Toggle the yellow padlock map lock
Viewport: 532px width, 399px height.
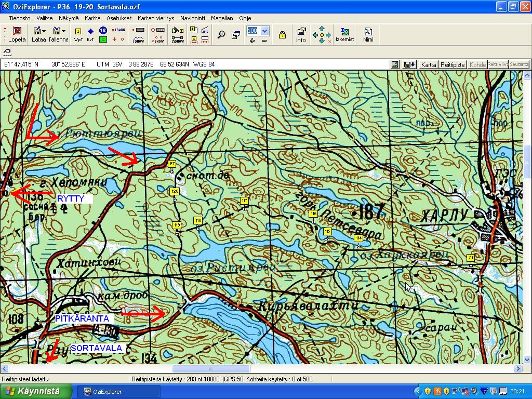282,35
